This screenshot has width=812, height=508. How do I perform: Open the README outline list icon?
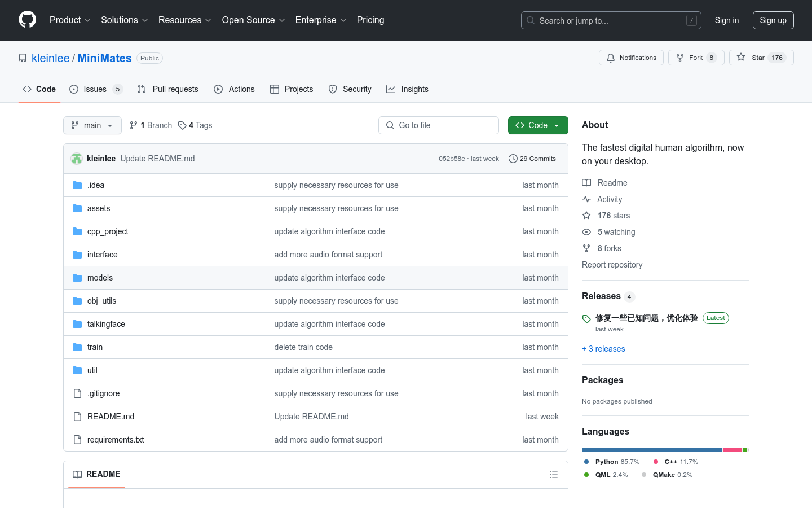pos(554,475)
